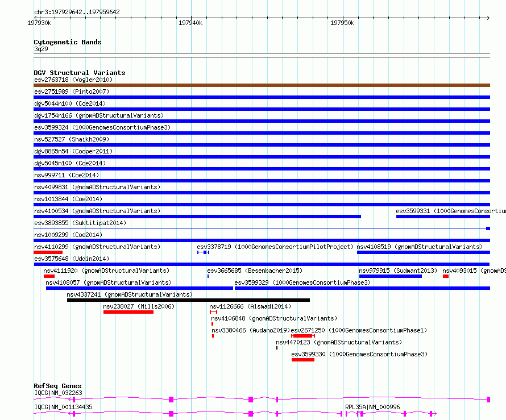Open nsv979915 (Sudmant2013) label

pyautogui.click(x=398, y=271)
